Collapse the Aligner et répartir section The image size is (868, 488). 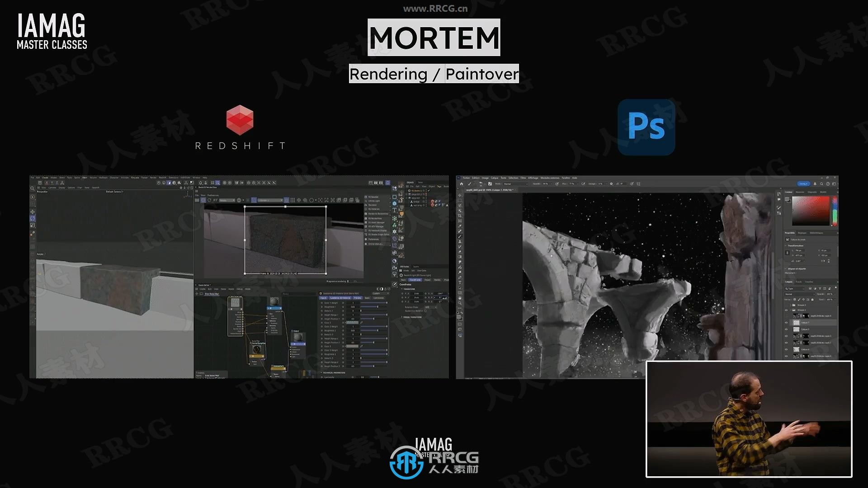(786, 269)
